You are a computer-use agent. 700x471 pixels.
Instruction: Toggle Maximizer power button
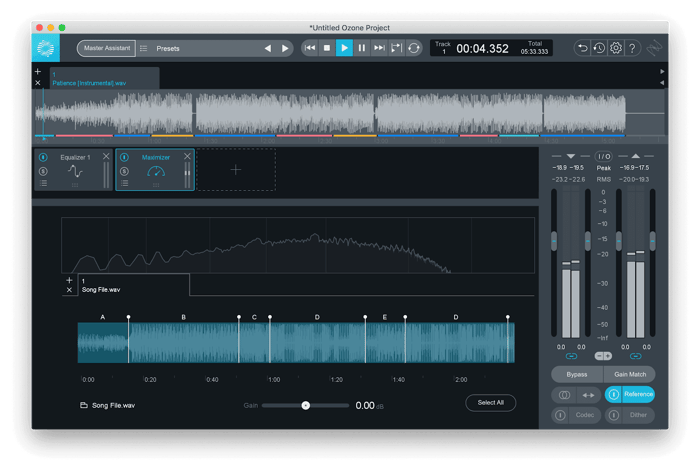[125, 157]
